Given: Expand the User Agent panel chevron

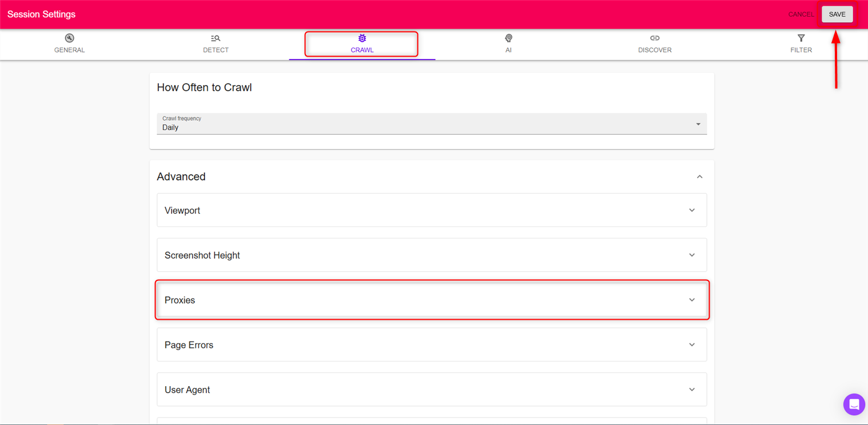Looking at the screenshot, I should pos(692,390).
